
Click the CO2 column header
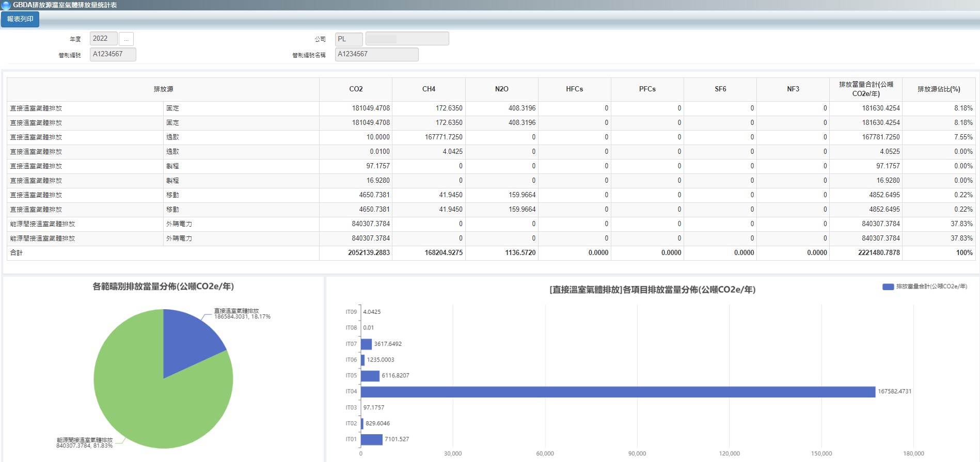coord(356,89)
